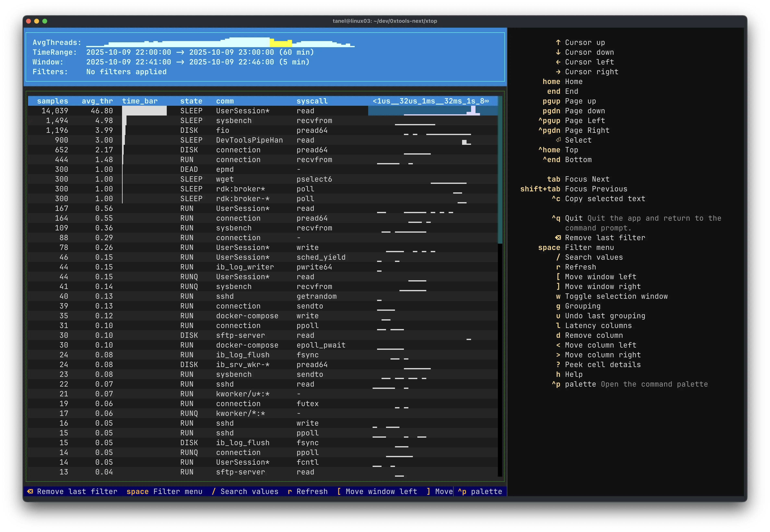Click the backspace Remove last filter help icon
This screenshot has width=770, height=532.
[558, 238]
